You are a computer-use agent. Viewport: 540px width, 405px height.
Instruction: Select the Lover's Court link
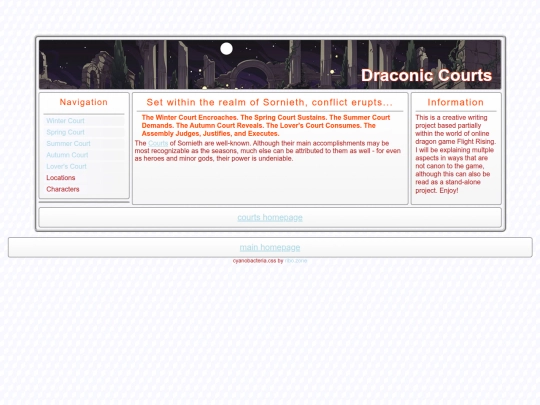pos(66,166)
